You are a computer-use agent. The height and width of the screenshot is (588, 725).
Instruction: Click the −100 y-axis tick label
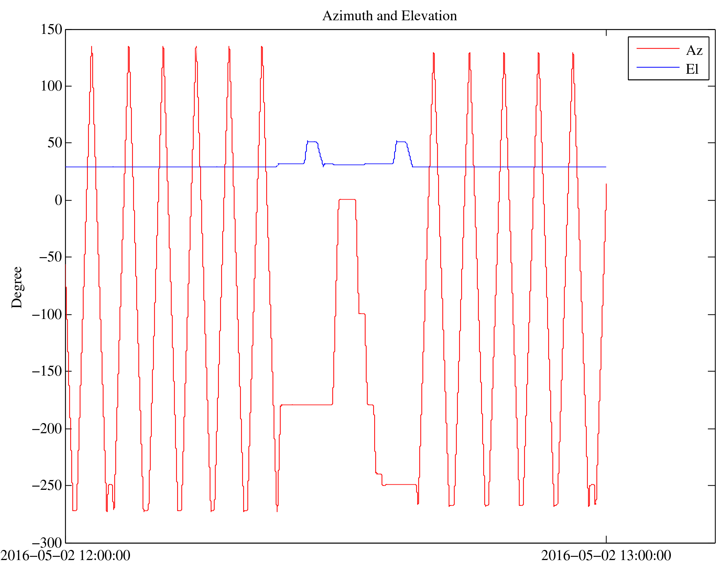(x=47, y=315)
